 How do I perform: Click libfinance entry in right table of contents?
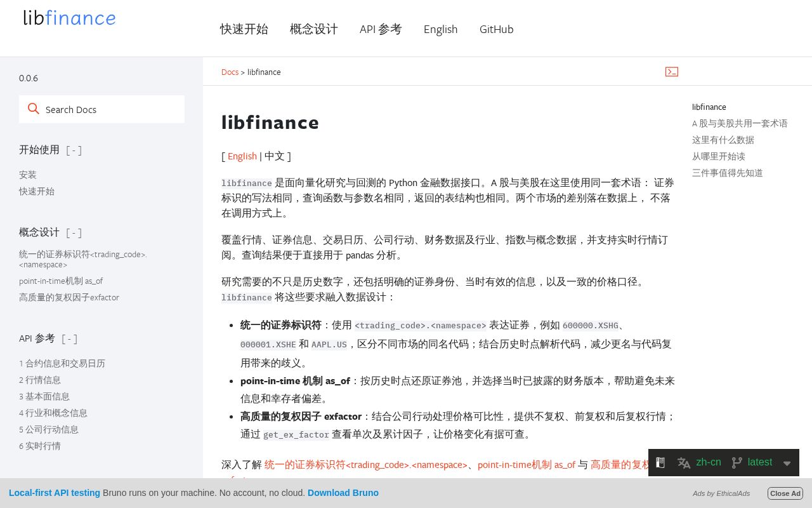(709, 107)
